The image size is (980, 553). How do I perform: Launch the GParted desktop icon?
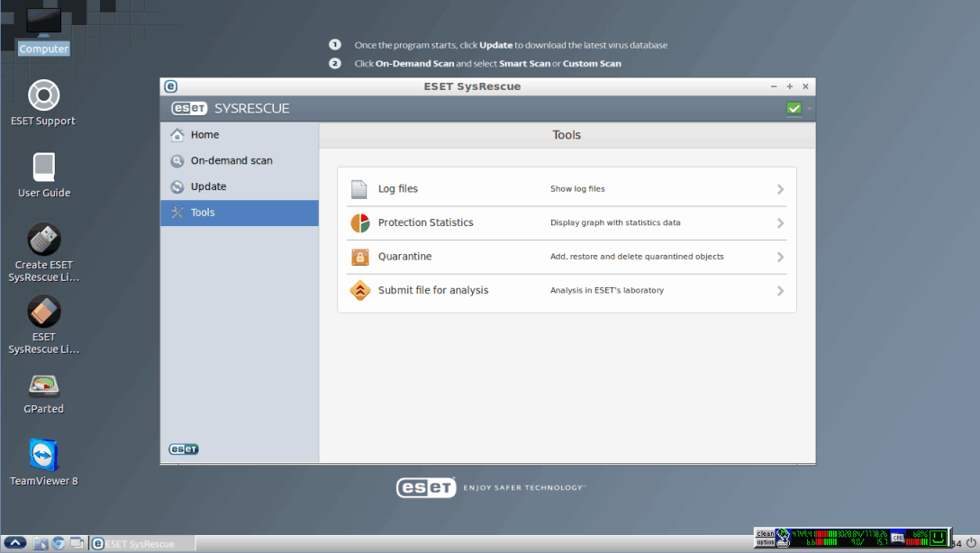click(44, 394)
